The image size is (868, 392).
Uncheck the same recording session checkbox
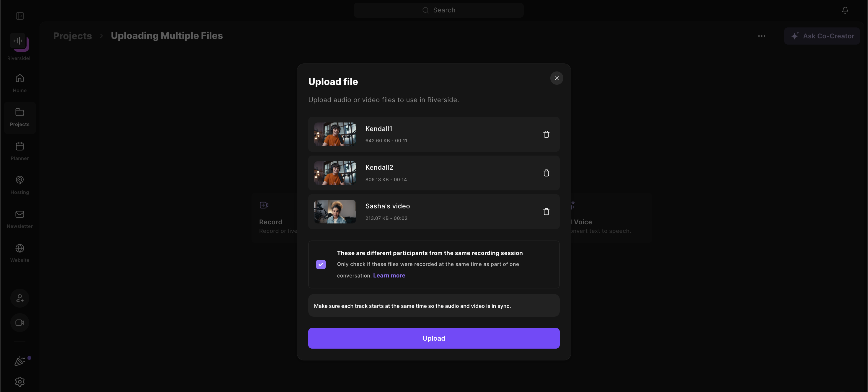pos(321,264)
